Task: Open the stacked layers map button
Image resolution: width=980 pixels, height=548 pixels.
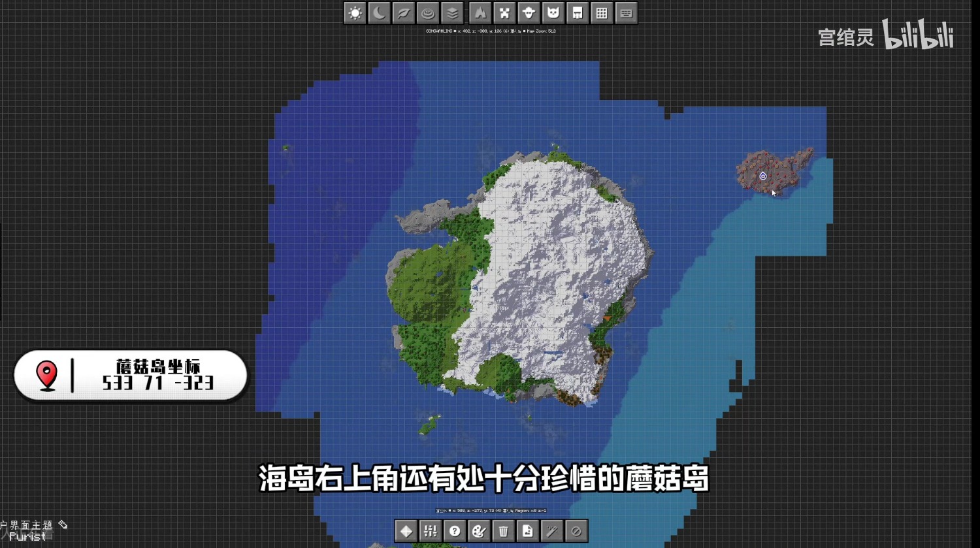Action: click(x=452, y=13)
